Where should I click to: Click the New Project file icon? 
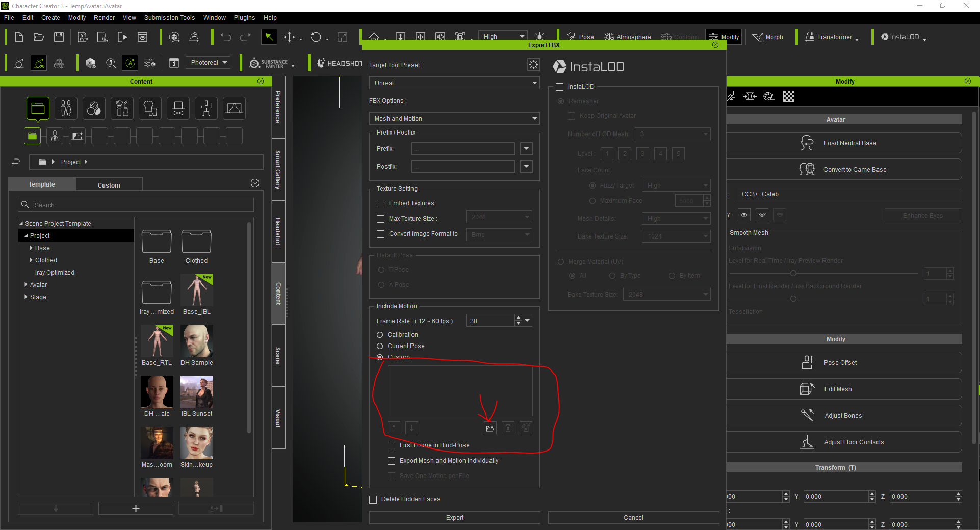tap(19, 37)
